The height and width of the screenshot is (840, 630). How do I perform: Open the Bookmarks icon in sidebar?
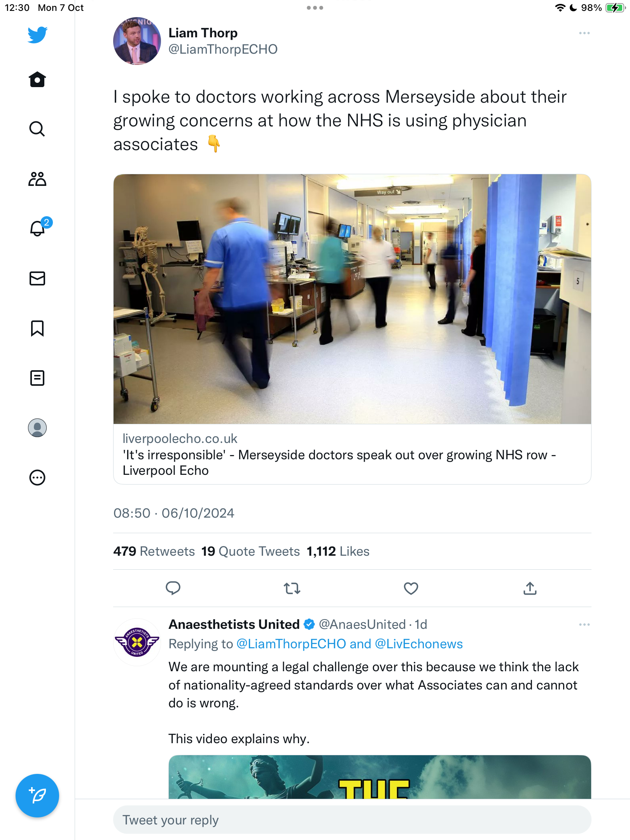pyautogui.click(x=37, y=328)
